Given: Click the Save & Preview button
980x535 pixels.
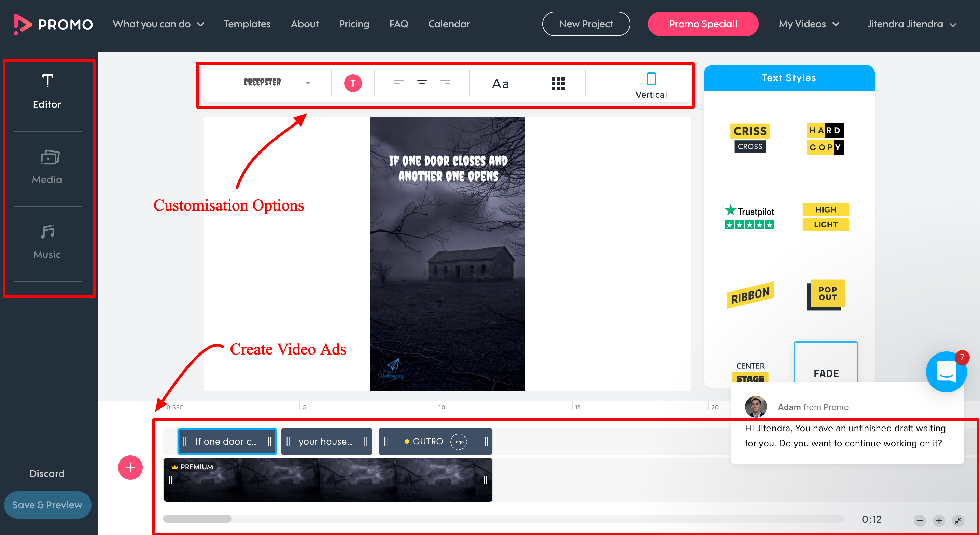Looking at the screenshot, I should (x=47, y=505).
